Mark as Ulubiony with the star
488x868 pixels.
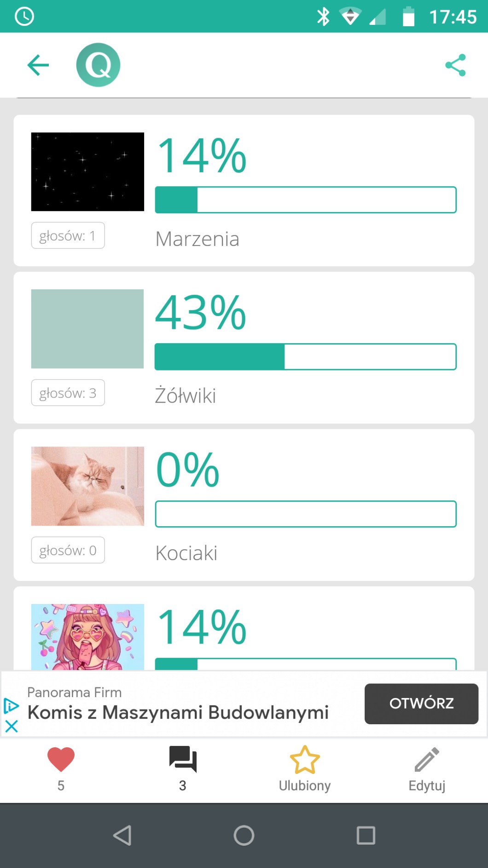(x=304, y=759)
